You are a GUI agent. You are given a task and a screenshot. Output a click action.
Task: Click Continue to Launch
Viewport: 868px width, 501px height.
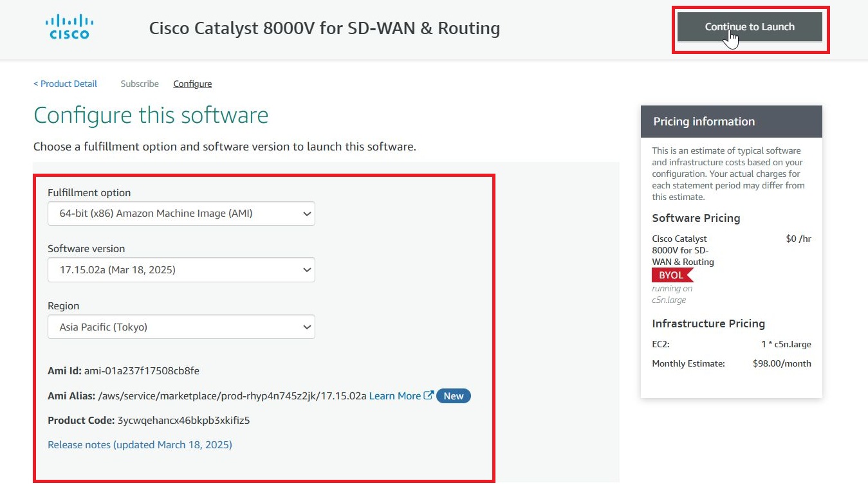click(x=750, y=27)
